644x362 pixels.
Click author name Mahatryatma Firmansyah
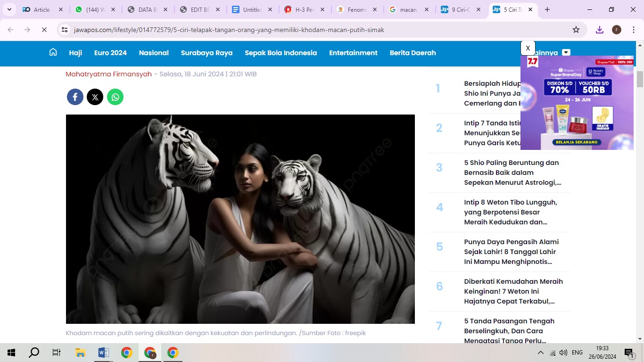[x=108, y=74]
